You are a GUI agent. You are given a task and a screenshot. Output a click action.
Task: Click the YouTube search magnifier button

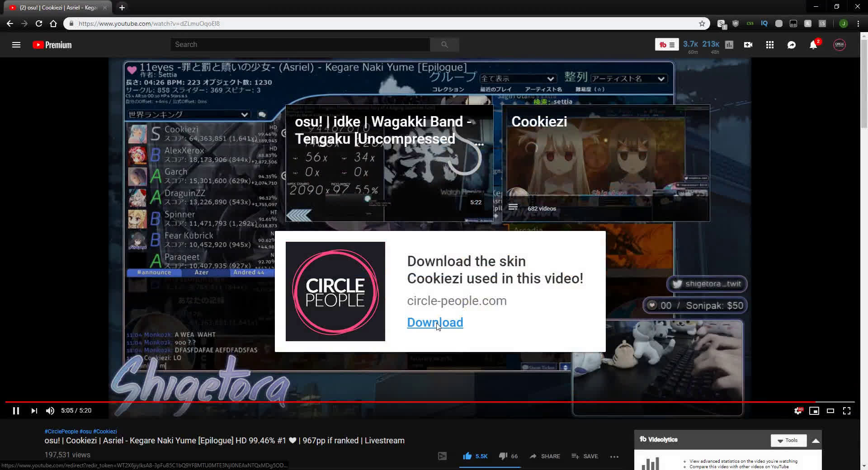(x=444, y=45)
